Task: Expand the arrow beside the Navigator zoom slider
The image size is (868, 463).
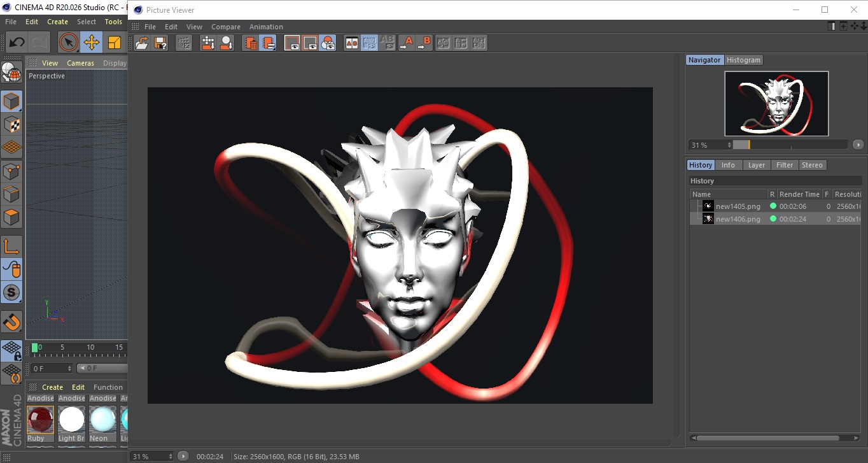Action: point(858,145)
